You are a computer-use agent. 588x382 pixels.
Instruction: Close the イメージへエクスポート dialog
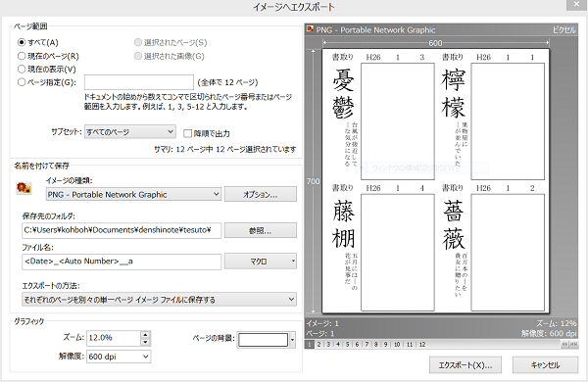(x=577, y=4)
